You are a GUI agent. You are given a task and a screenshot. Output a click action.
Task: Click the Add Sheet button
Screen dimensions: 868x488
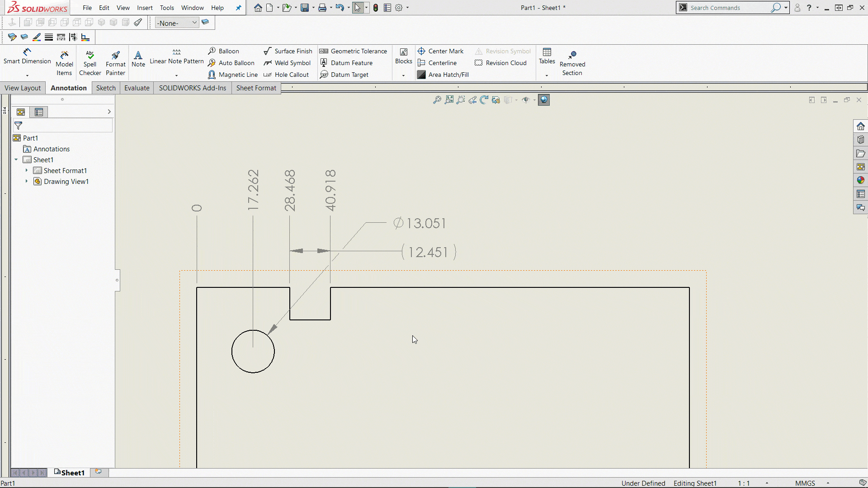coord(98,472)
